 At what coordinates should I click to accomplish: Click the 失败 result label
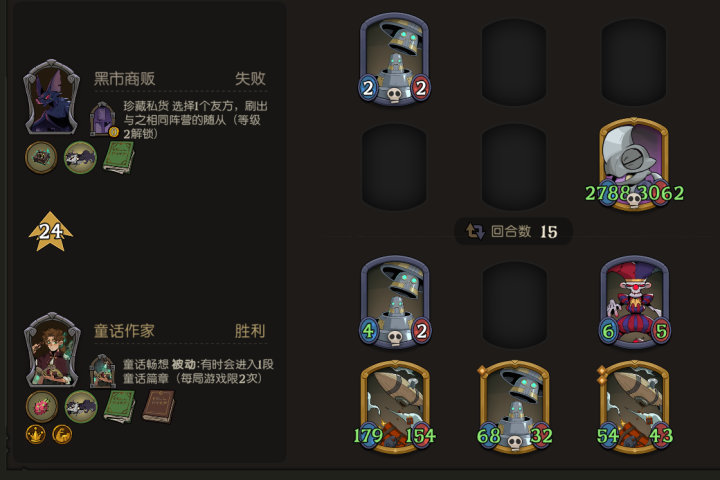[x=250, y=79]
